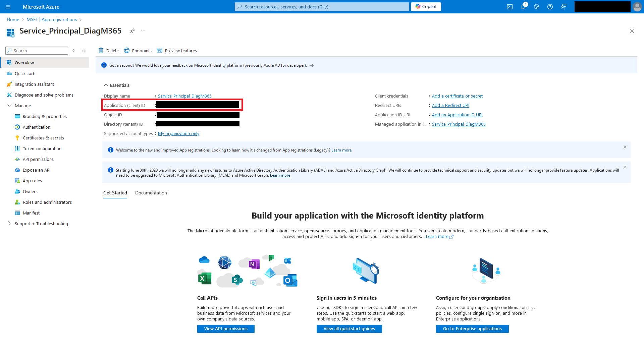Click the help question mark icon
Screen dimensions: 644x362
tap(550, 7)
